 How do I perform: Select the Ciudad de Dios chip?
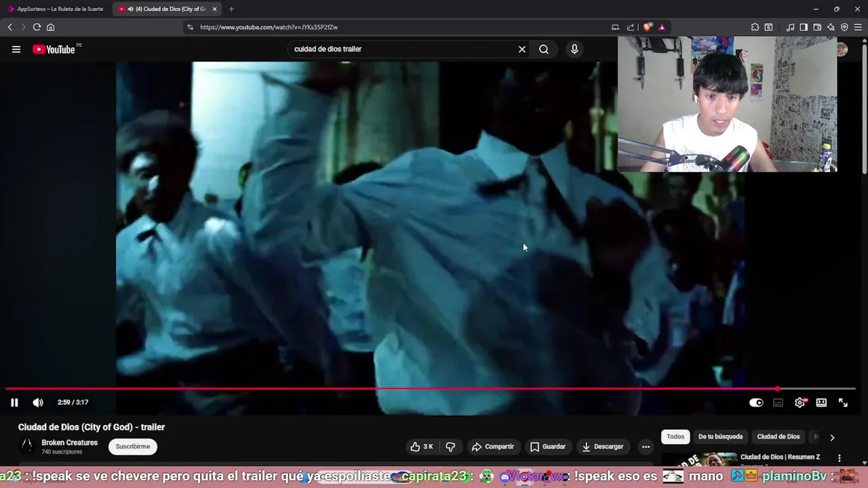pos(778,436)
